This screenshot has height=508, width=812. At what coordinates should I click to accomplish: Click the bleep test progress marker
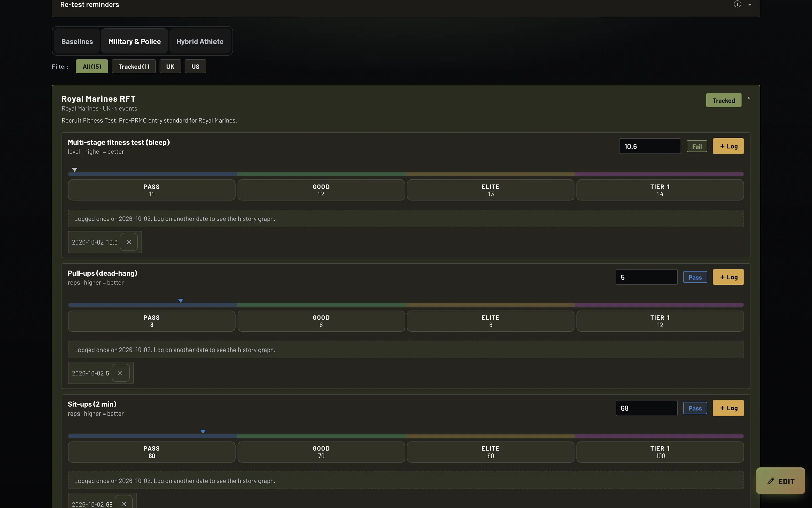[75, 170]
